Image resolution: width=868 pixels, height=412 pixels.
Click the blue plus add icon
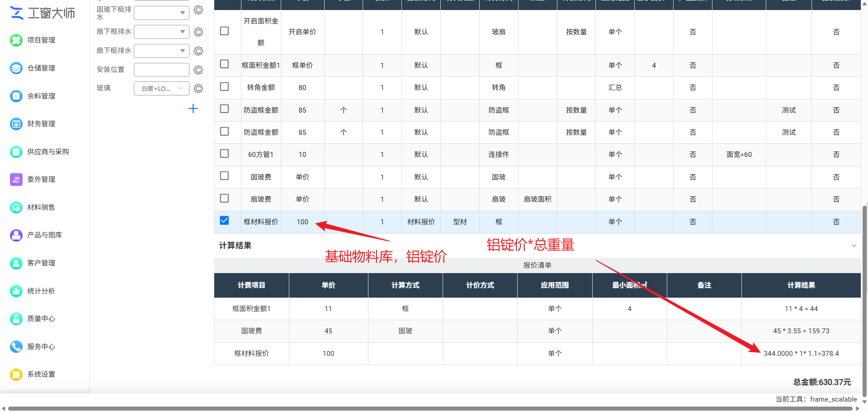pyautogui.click(x=193, y=109)
